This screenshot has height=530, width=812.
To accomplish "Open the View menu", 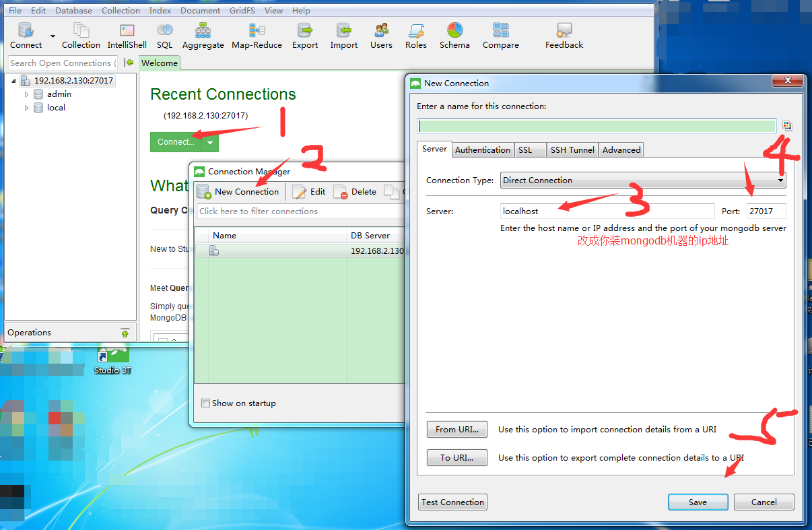I will pos(273,11).
